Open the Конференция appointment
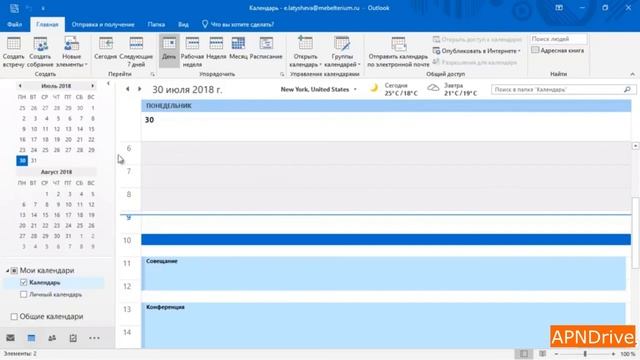 click(x=383, y=325)
